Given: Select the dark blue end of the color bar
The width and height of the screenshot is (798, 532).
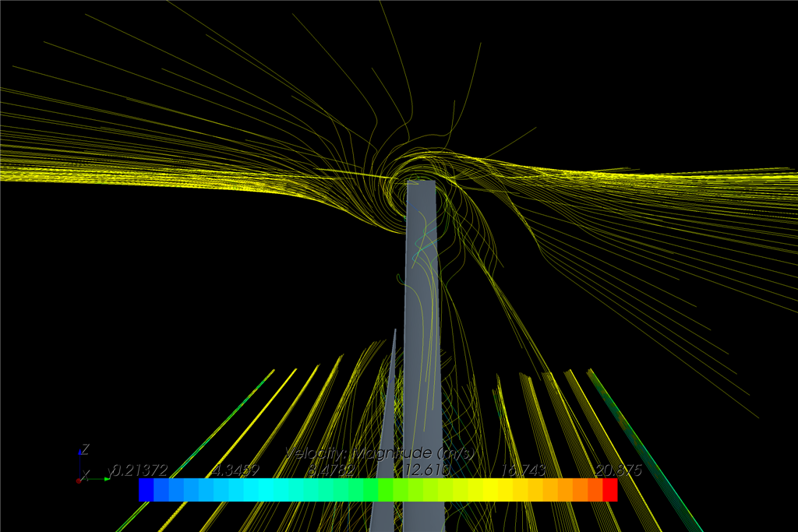Looking at the screenshot, I should 146,490.
